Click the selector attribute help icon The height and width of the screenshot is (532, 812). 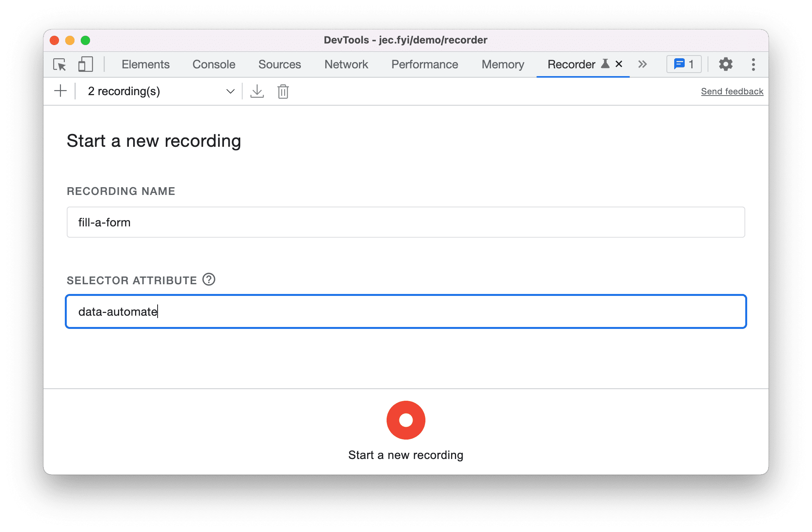click(210, 280)
